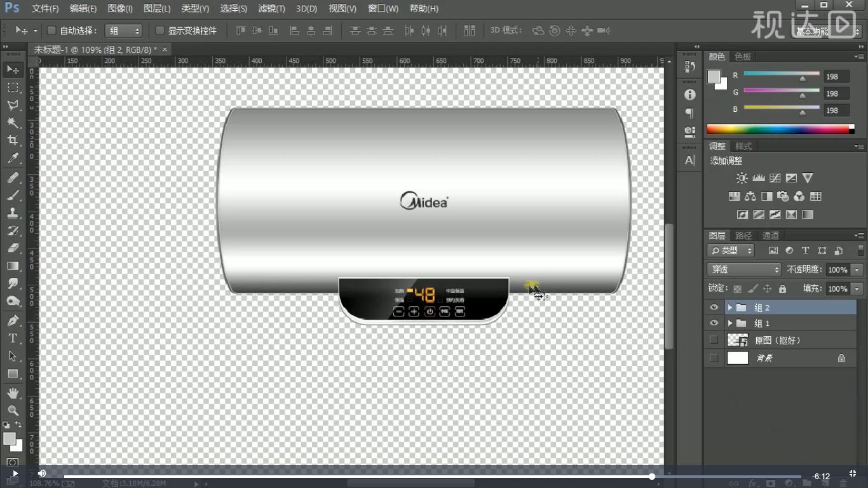
Task: Add an Invert adjustment layer
Action: coord(742,215)
